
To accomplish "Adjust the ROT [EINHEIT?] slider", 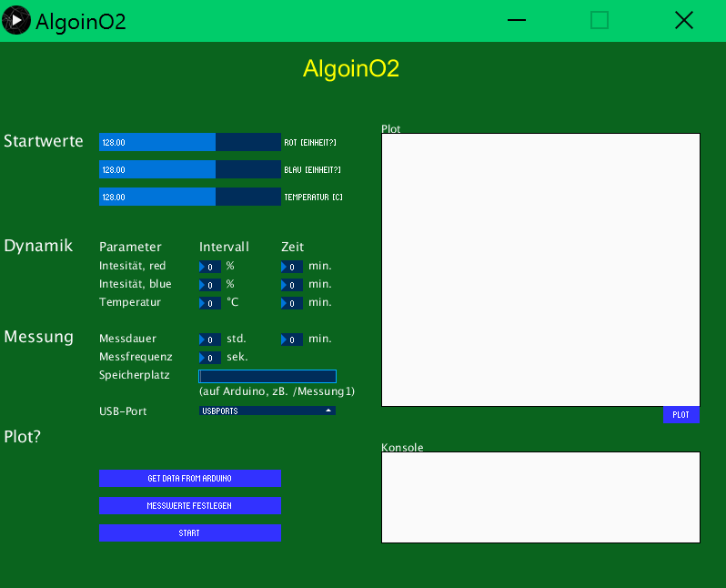I will [x=190, y=142].
